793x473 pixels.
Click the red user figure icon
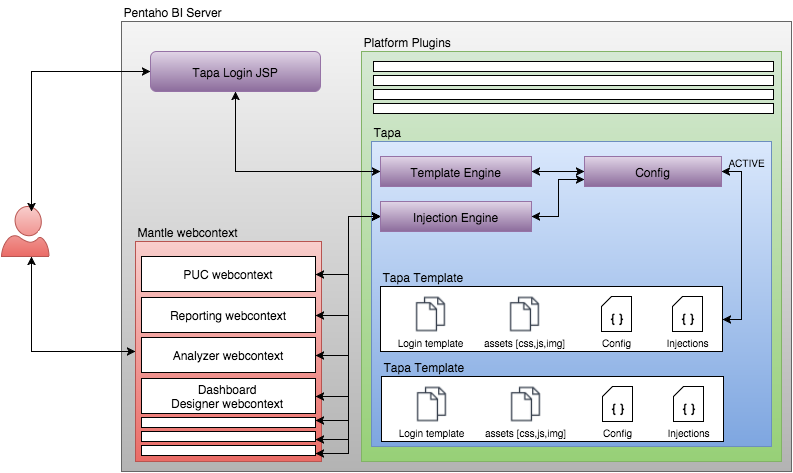(x=25, y=231)
